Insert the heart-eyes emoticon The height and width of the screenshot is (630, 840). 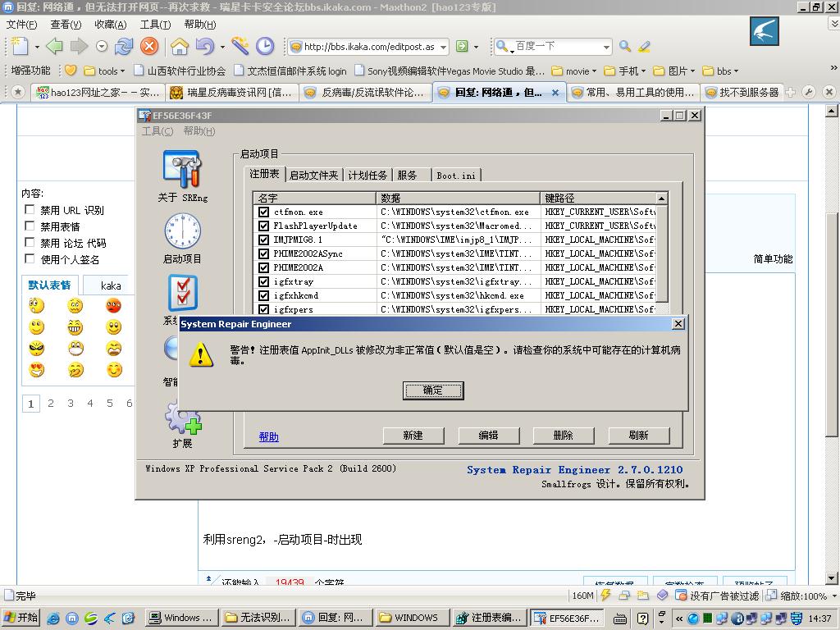pyautogui.click(x=36, y=370)
